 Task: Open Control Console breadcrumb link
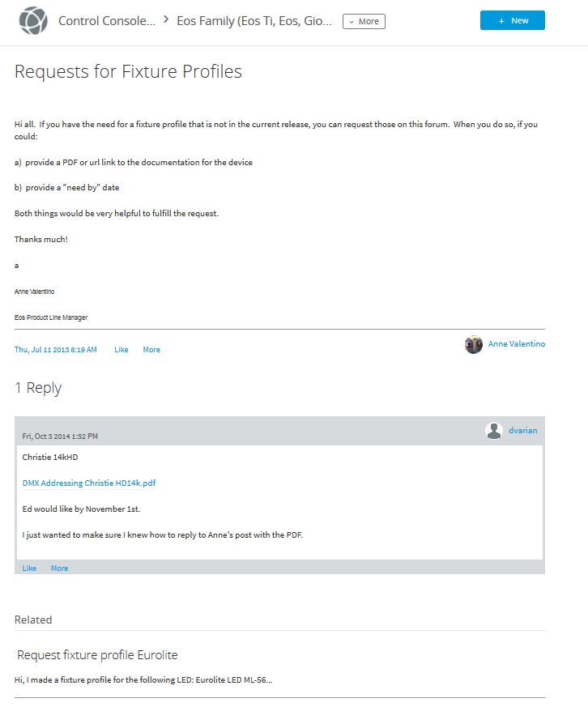point(107,21)
